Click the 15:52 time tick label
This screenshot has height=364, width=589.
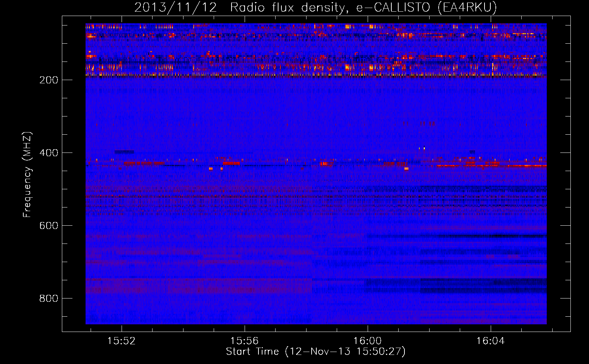pos(122,341)
